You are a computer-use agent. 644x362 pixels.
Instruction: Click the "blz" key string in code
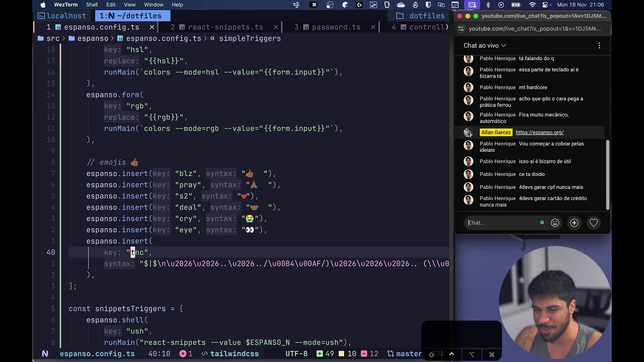[x=186, y=173]
